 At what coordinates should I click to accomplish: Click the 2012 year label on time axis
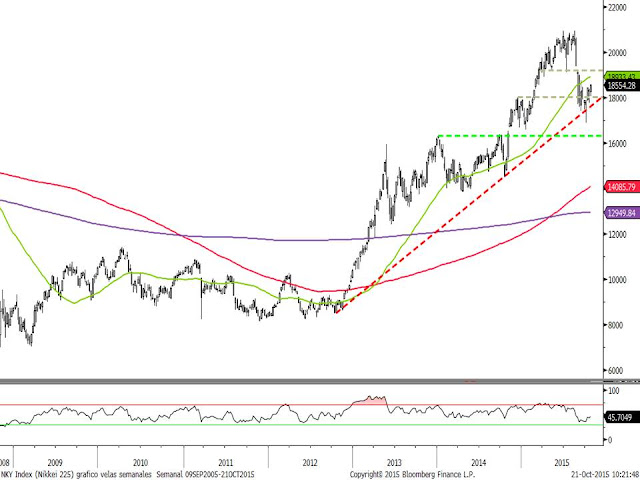[x=310, y=463]
